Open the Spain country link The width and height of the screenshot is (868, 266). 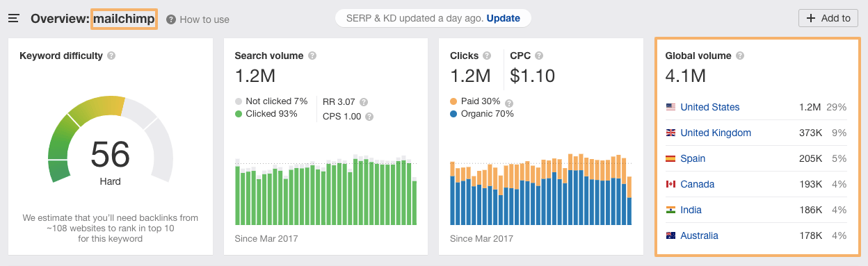[693, 158]
